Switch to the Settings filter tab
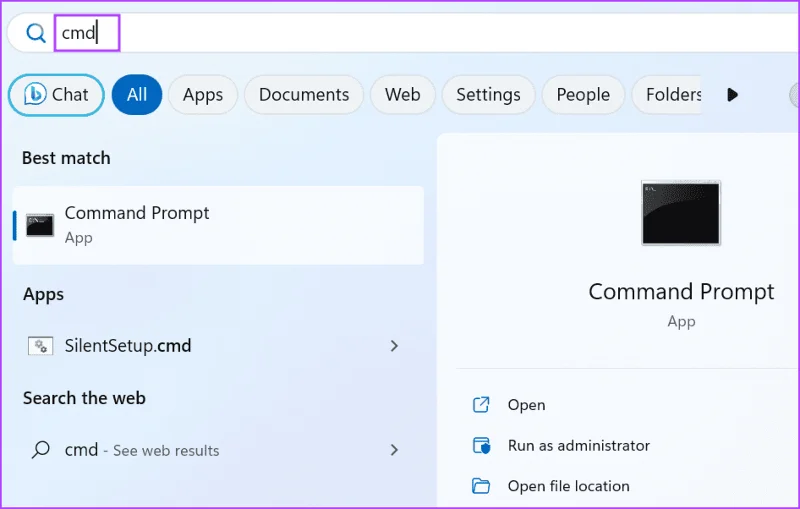Viewport: 800px width, 509px height. pyautogui.click(x=488, y=95)
